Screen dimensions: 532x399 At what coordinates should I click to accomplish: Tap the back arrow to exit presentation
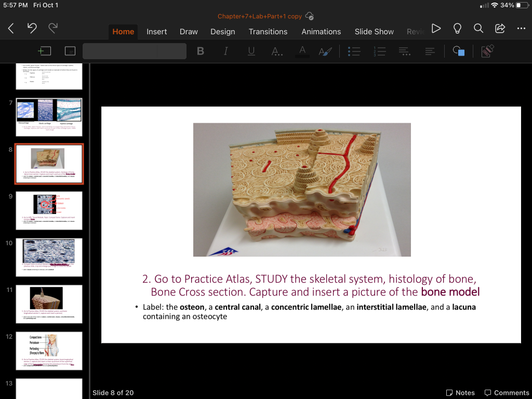[x=11, y=30]
